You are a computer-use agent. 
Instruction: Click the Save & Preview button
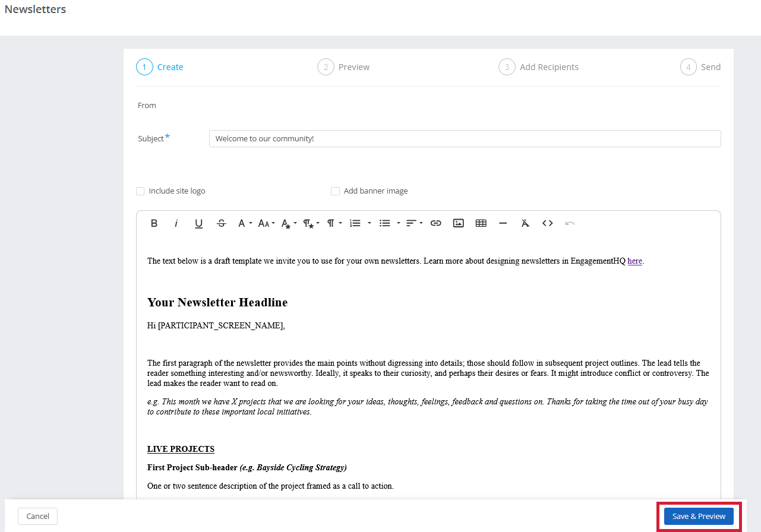(x=699, y=516)
